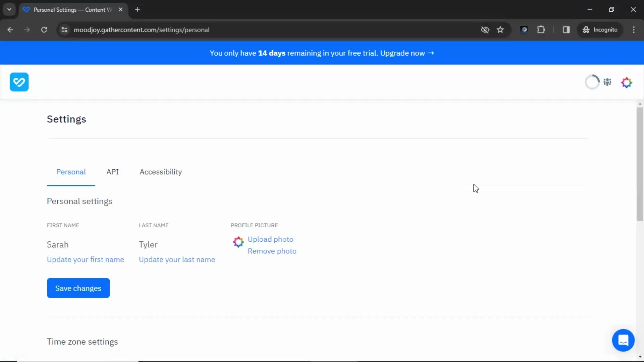This screenshot has height=362, width=644.
Task: View site information icon in address bar
Action: pos(64,30)
